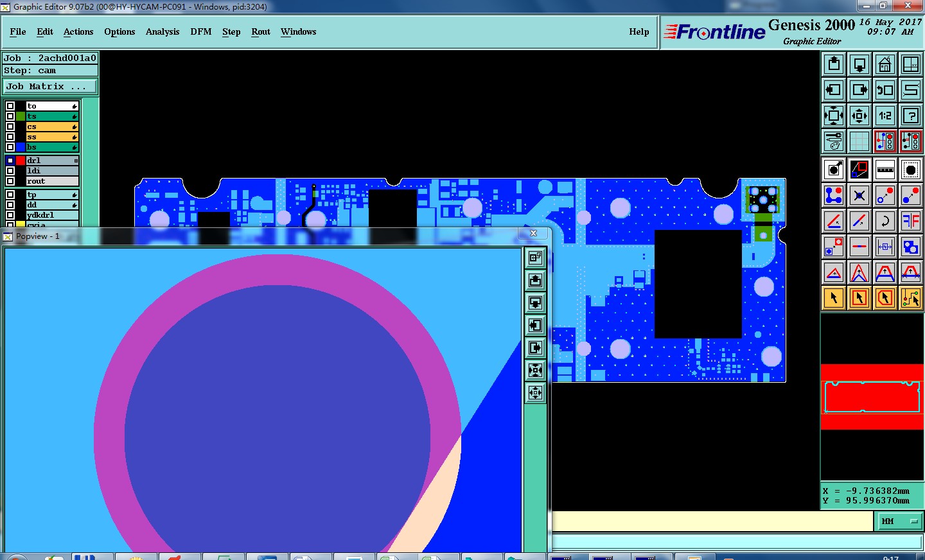This screenshot has height=560, width=925.
Task: Select the arrow pointer select tool
Action: coord(834,298)
